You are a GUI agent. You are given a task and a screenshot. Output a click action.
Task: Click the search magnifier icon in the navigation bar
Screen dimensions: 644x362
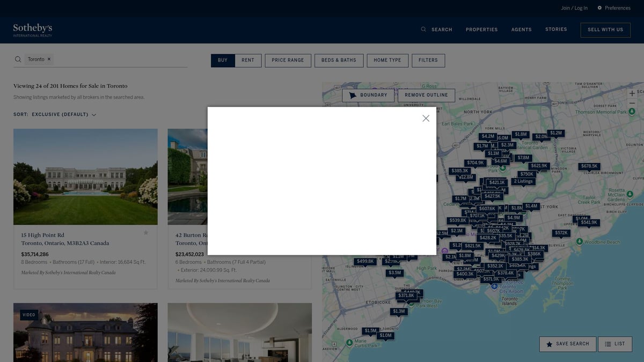(423, 29)
